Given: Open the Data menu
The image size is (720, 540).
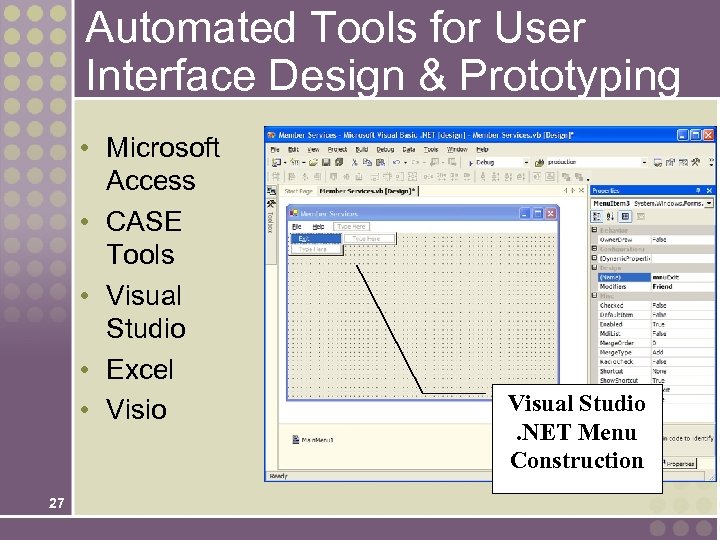Looking at the screenshot, I should point(409,149).
